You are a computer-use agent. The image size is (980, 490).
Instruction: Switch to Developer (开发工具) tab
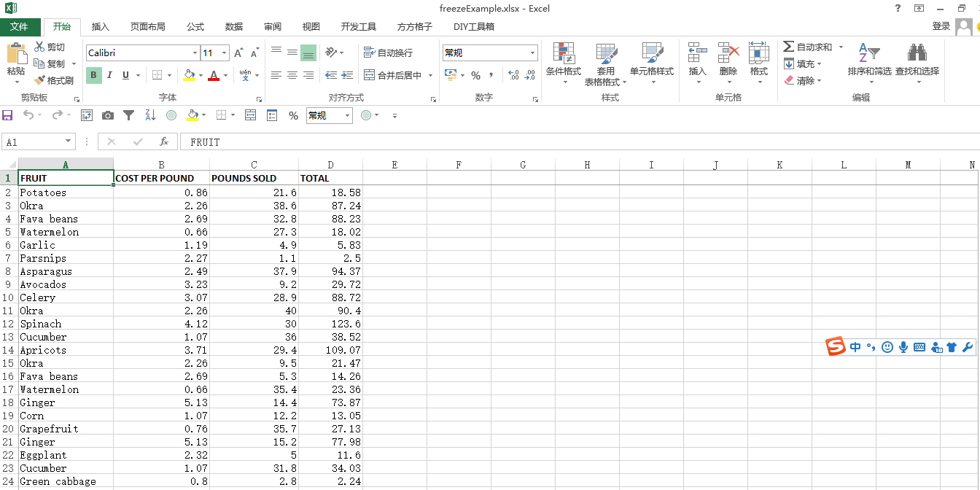pyautogui.click(x=359, y=27)
